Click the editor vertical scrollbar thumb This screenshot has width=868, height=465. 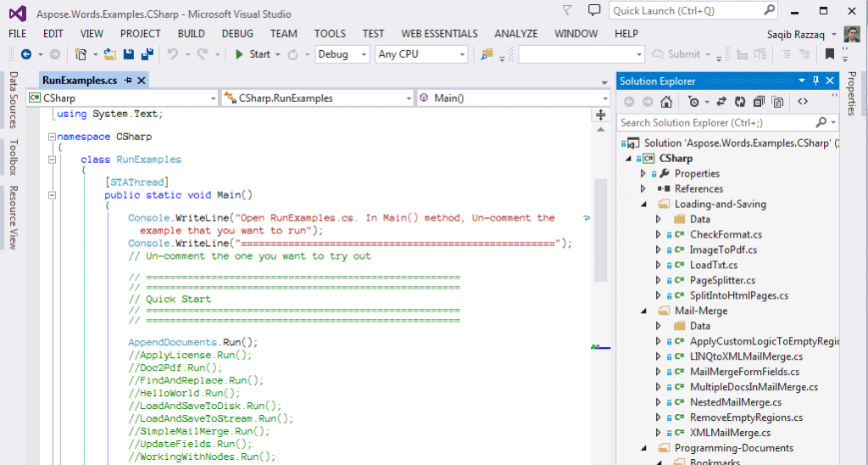601,231
